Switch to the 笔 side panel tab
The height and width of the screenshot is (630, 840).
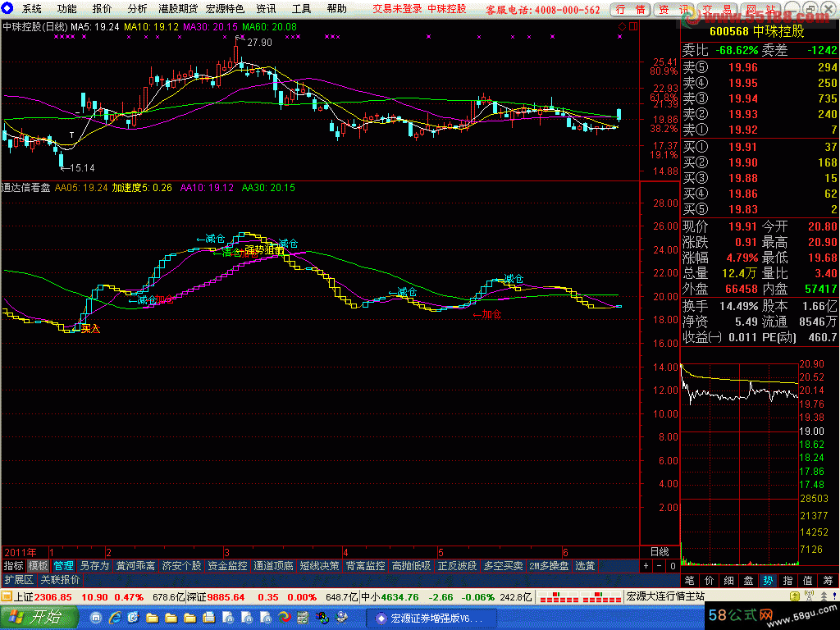tap(689, 580)
